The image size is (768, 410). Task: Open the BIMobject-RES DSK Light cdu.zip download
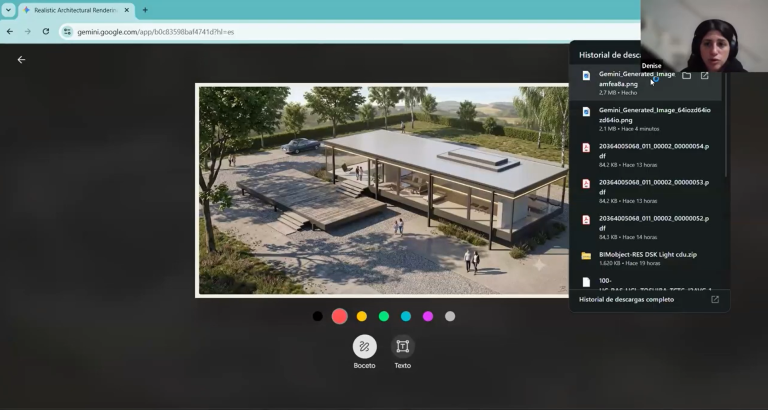pos(646,258)
